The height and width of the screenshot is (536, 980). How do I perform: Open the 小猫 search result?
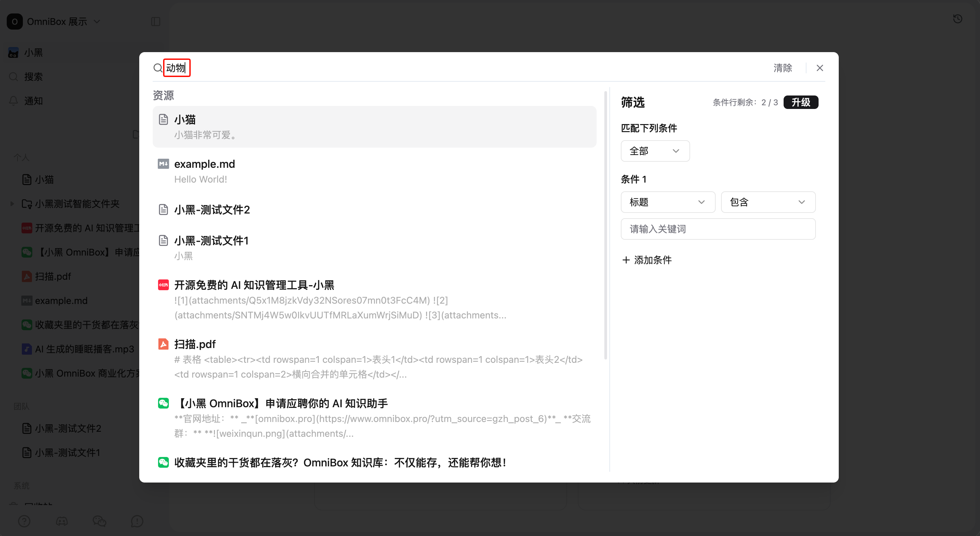(x=374, y=127)
